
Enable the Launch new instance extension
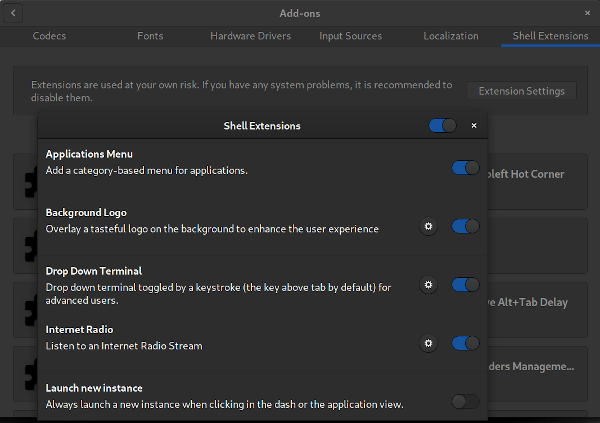click(x=465, y=401)
